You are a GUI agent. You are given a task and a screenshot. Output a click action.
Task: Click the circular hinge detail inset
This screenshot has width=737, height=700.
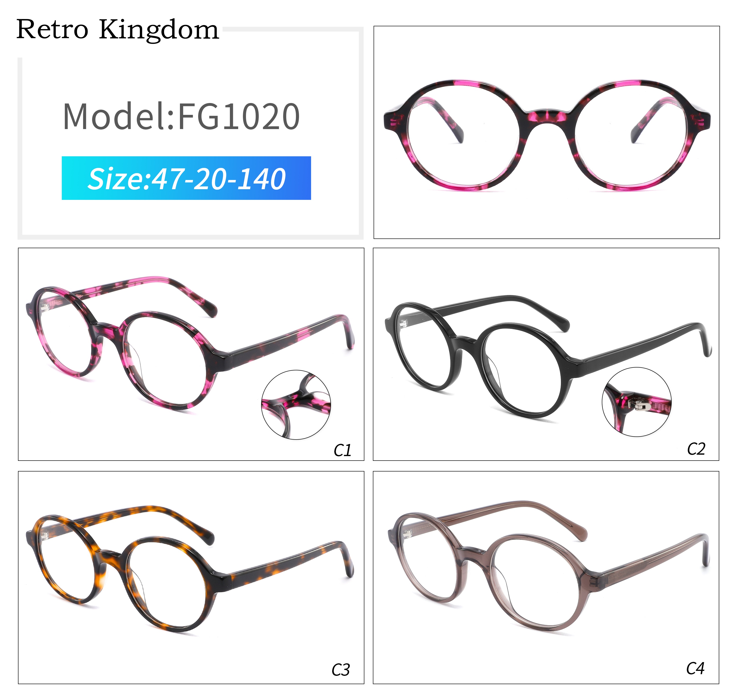(637, 402)
